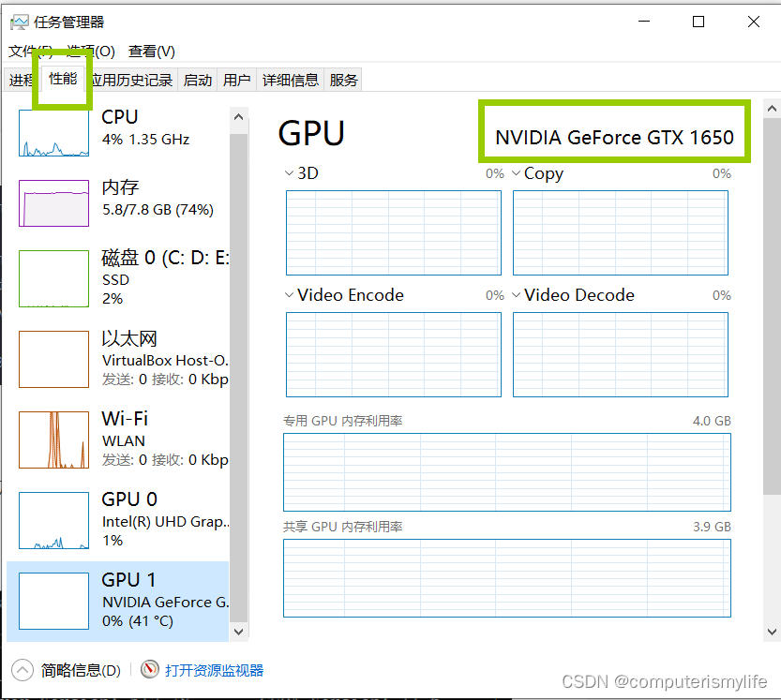Minimize the Task Manager window
Screen dimensions: 781x700
tap(644, 22)
